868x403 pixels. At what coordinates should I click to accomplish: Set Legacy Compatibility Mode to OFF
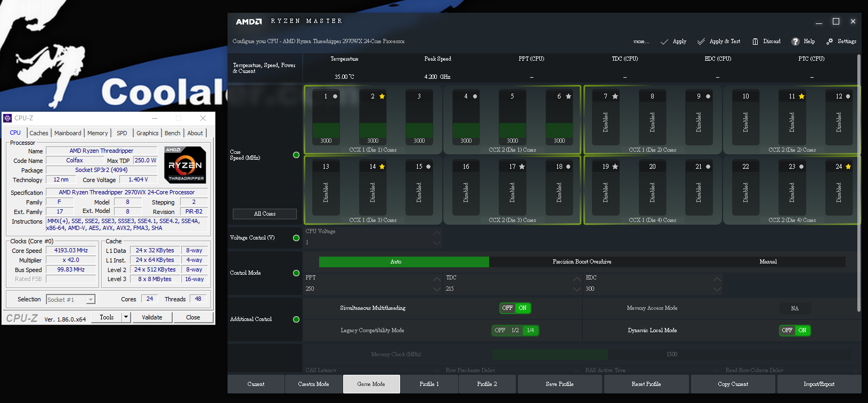(500, 331)
